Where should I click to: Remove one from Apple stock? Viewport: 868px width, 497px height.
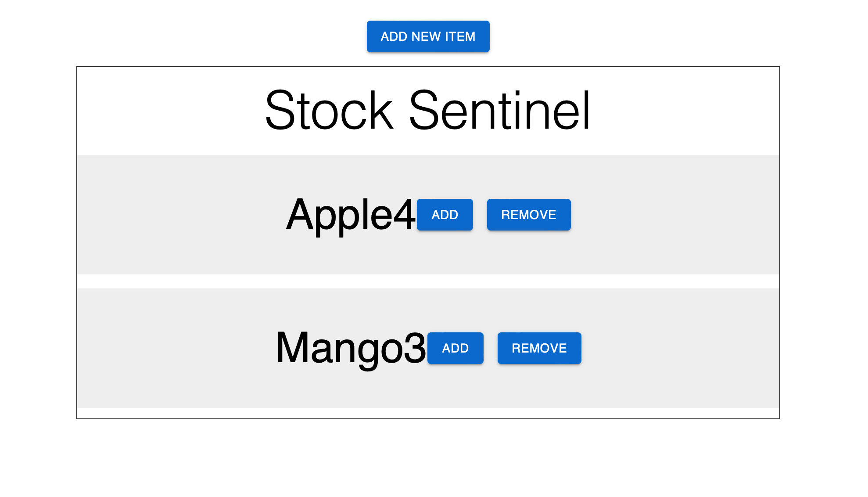(529, 215)
